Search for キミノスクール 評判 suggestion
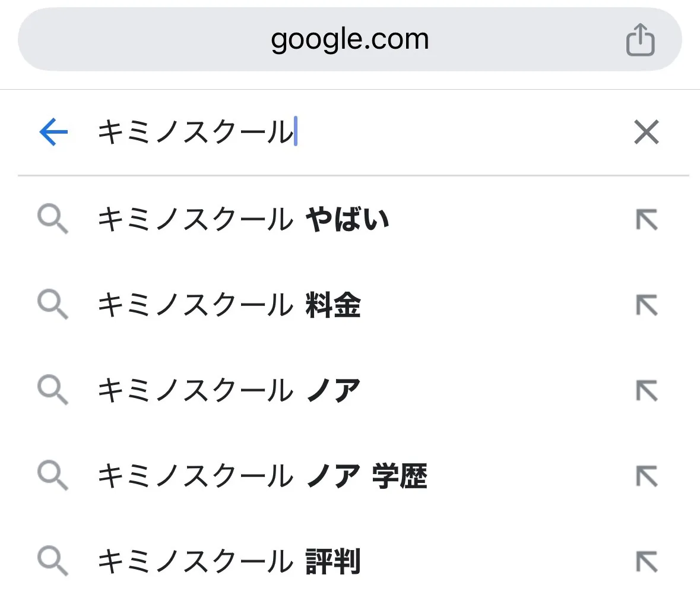The image size is (700, 597). point(229,562)
